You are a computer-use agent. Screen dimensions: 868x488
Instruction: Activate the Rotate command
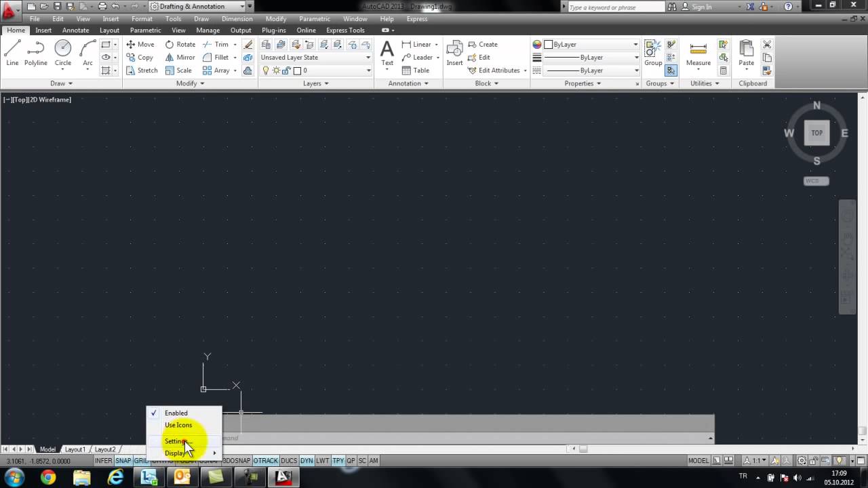click(180, 45)
